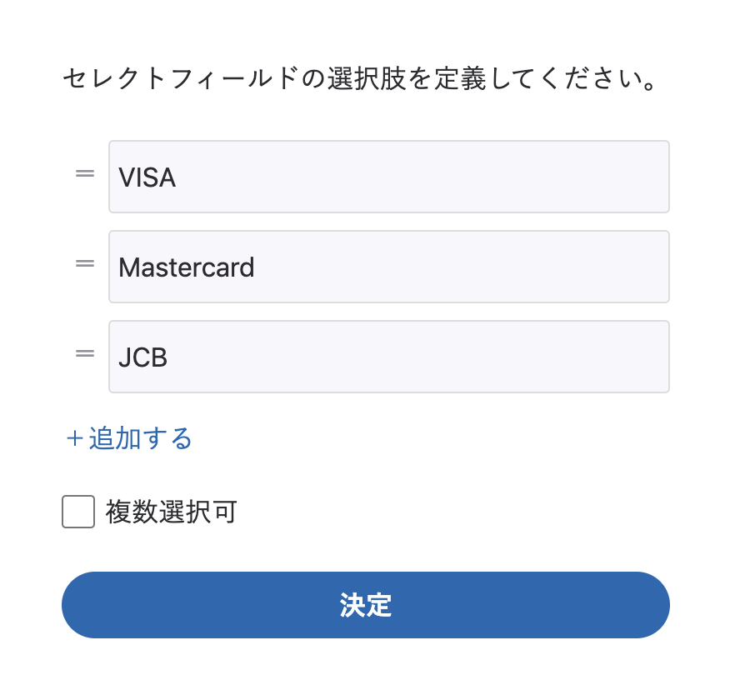Click the drag handle beside Mastercard
This screenshot has width=730, height=700.
85,263
